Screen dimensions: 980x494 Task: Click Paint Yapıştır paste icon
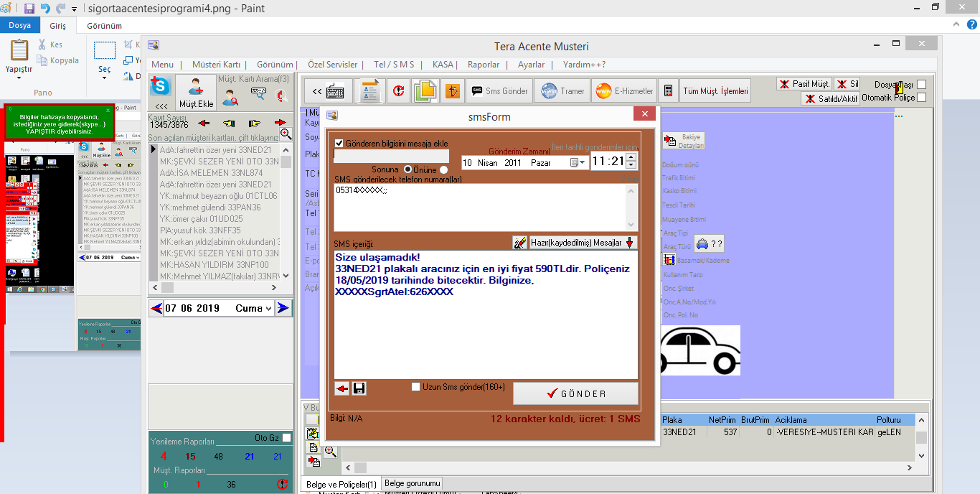tap(19, 50)
